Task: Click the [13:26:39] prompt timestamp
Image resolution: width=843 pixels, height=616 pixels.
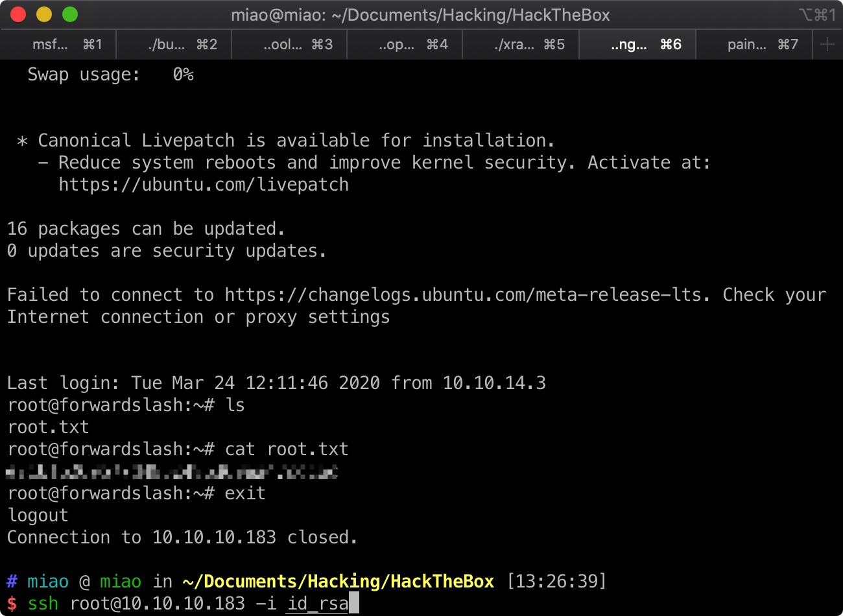Action: pos(556,582)
